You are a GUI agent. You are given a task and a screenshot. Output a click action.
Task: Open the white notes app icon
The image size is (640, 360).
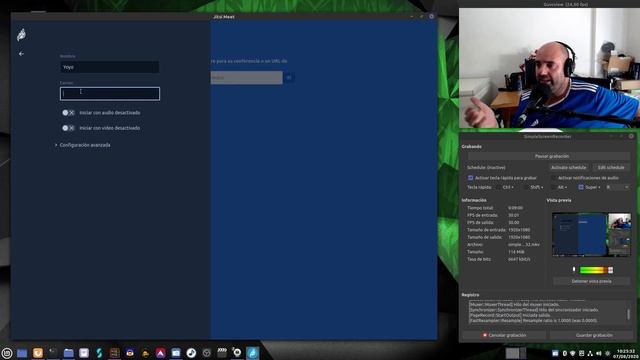click(84, 353)
